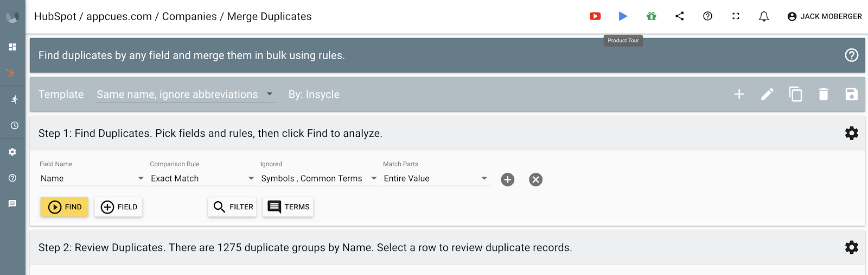This screenshot has height=275, width=868.
Task: Toggle fullscreen mode icon
Action: pos(736,16)
